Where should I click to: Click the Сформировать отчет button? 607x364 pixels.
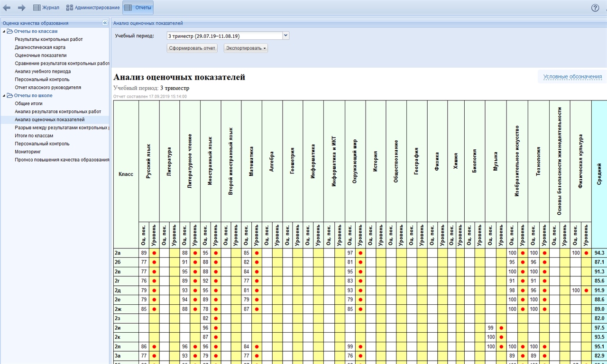[192, 48]
